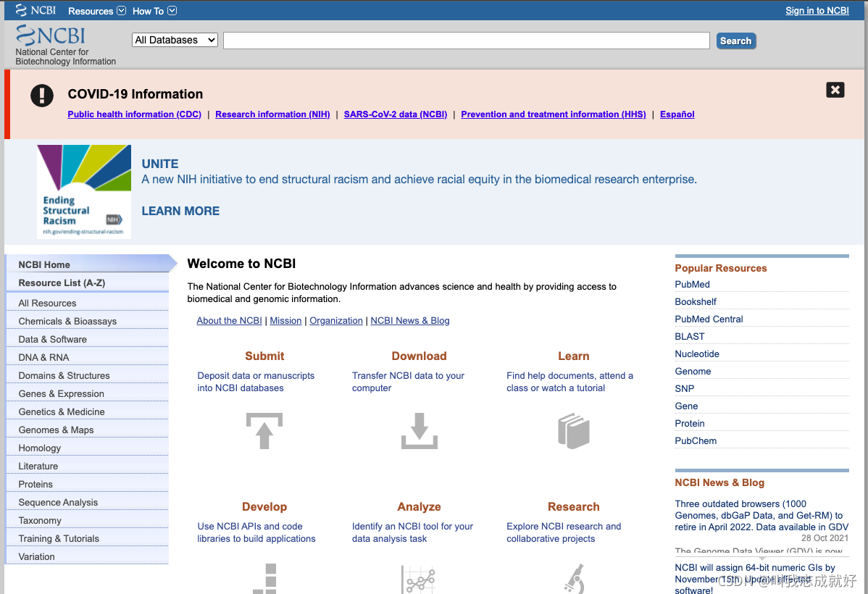Image resolution: width=868 pixels, height=594 pixels.
Task: Click the Analyze heading
Action: [x=419, y=506]
